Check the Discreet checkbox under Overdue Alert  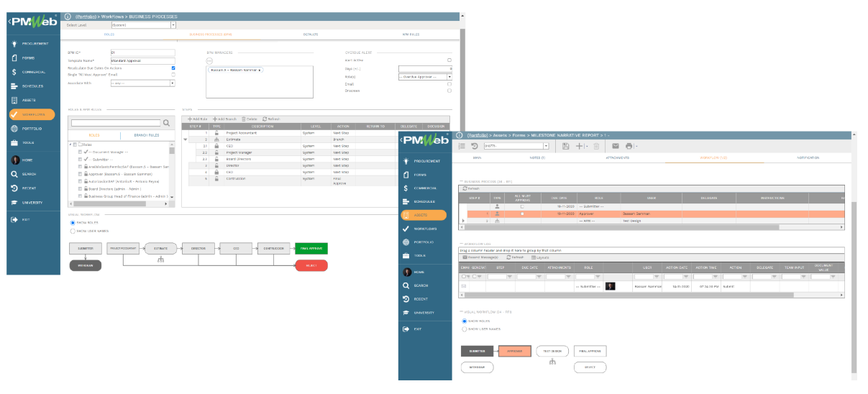point(449,91)
